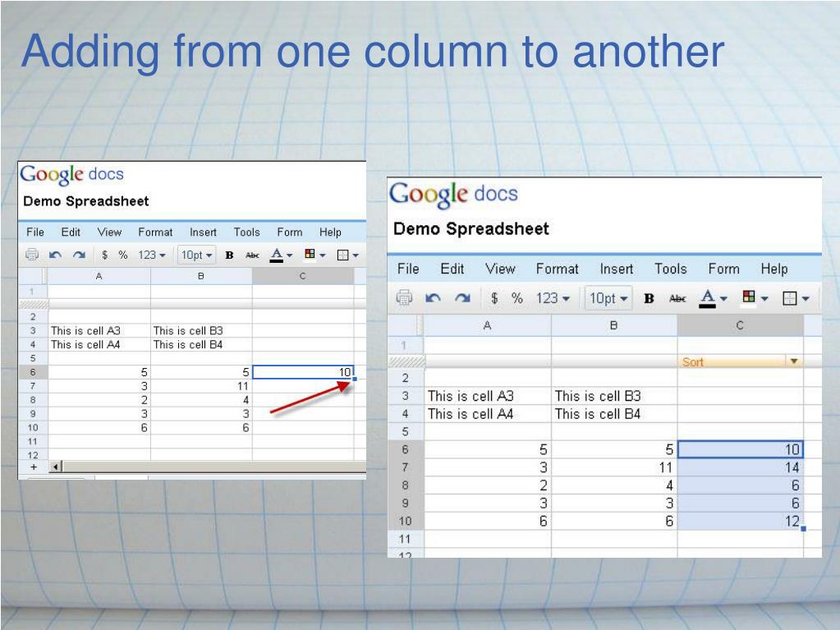
Task: Open borders menu in left spreadsheet
Action: click(x=347, y=255)
